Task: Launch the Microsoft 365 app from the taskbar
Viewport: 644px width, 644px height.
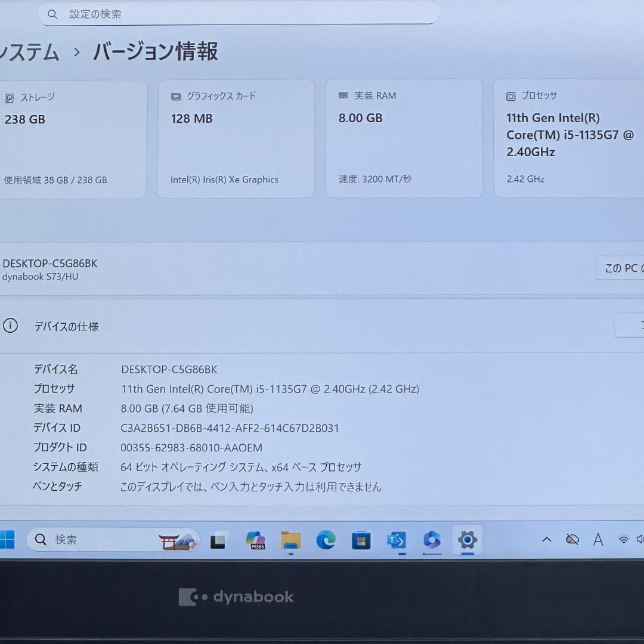Action: 255,540
